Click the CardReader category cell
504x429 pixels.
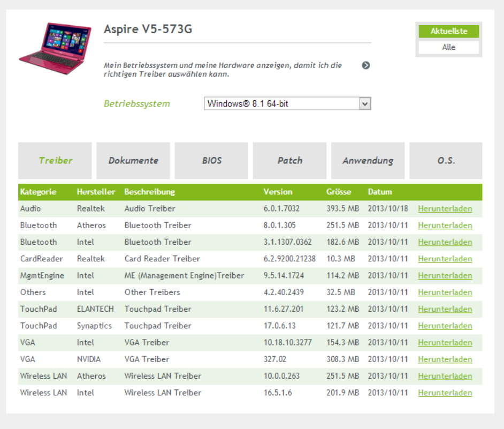41,259
